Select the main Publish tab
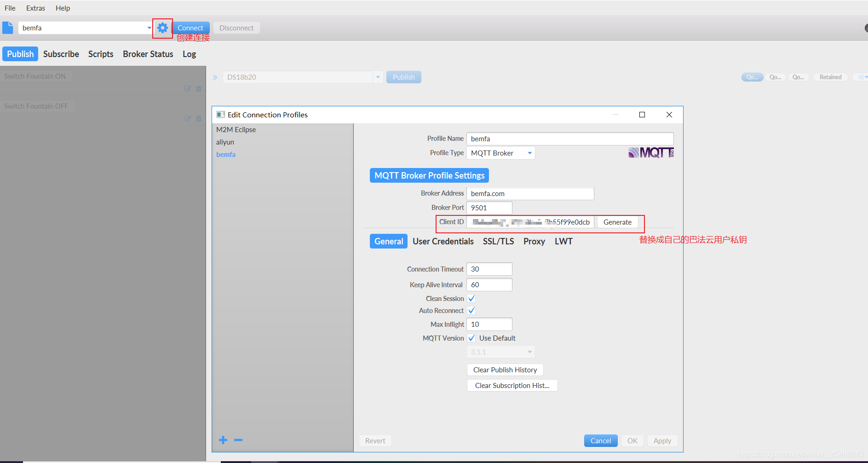The image size is (868, 463). click(20, 54)
